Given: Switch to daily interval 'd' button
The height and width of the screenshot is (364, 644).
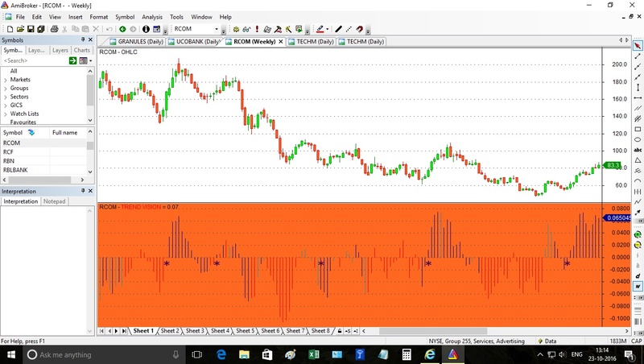Looking at the screenshot, I should (x=638, y=276).
